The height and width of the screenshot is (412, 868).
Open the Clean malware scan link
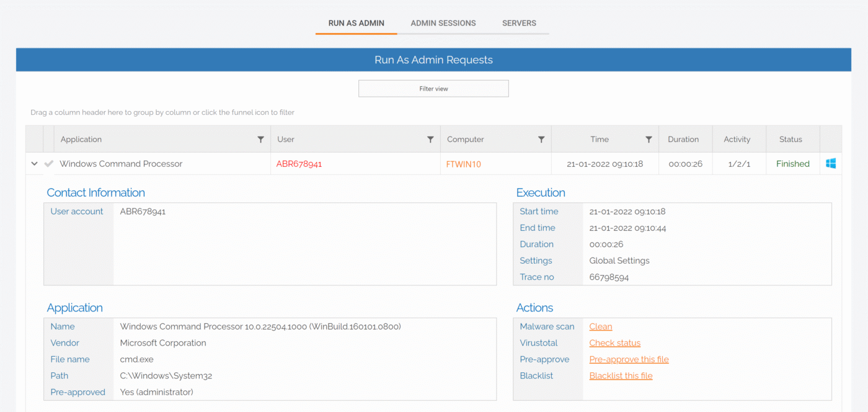coord(600,327)
